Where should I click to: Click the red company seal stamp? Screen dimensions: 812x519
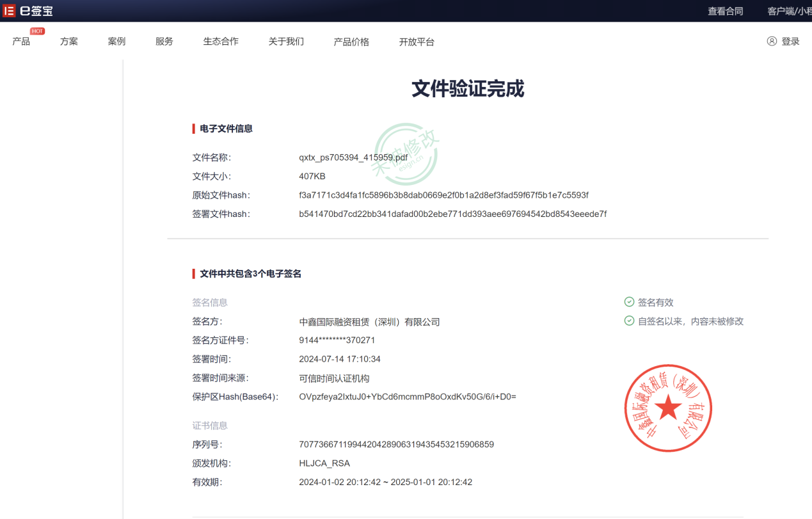tap(667, 408)
